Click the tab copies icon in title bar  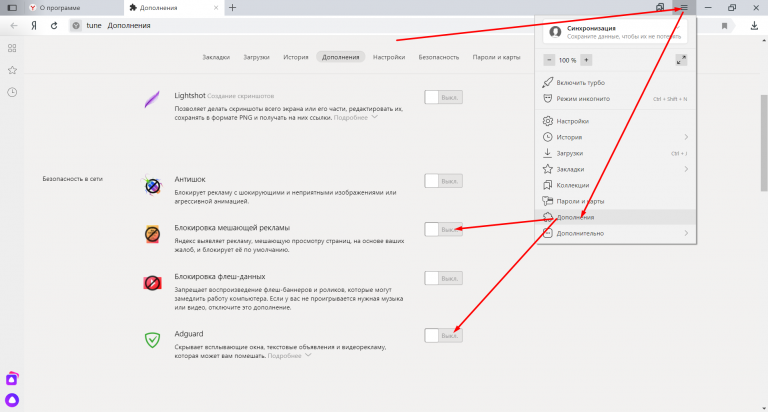click(x=660, y=7)
